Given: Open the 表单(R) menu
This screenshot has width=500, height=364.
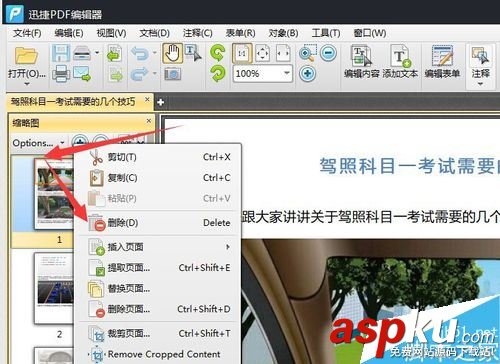Looking at the screenshot, I should point(240,33).
